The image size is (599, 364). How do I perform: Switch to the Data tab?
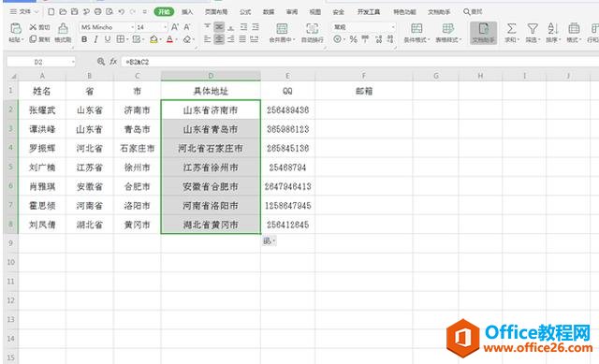[269, 12]
